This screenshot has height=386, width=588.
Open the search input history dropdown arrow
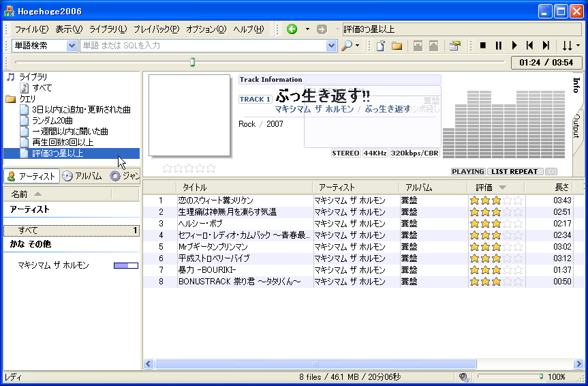tap(331, 46)
